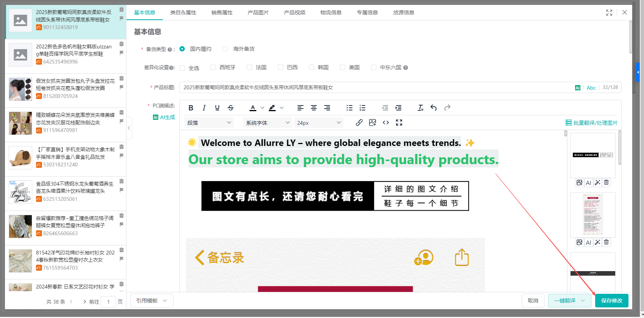Open the 引用模板 template dropdown
The width and height of the screenshot is (644, 318).
152,301
